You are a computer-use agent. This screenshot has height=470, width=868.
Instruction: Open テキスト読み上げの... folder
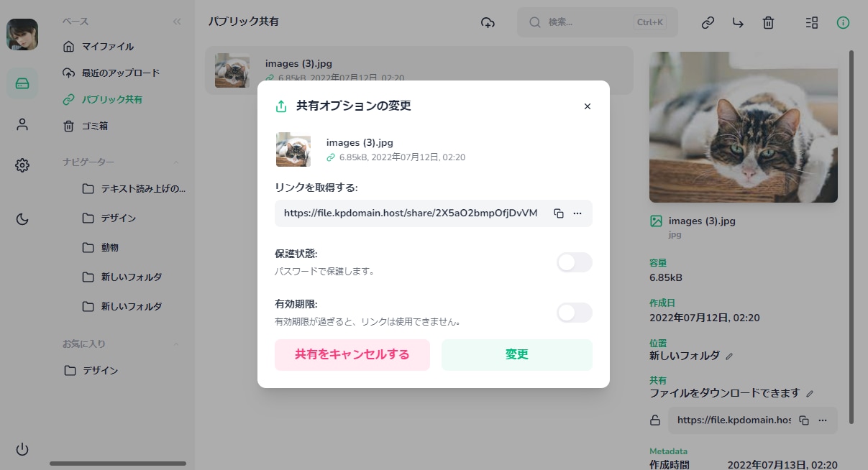[134, 188]
